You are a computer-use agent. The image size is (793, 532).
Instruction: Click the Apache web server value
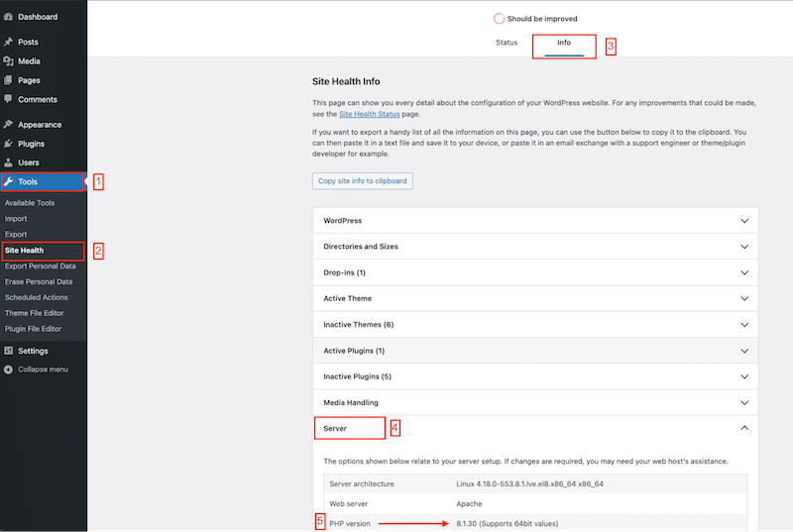coord(469,503)
